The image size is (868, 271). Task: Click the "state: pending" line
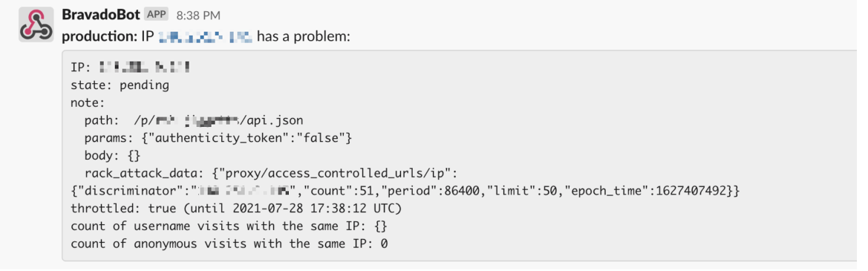120,85
